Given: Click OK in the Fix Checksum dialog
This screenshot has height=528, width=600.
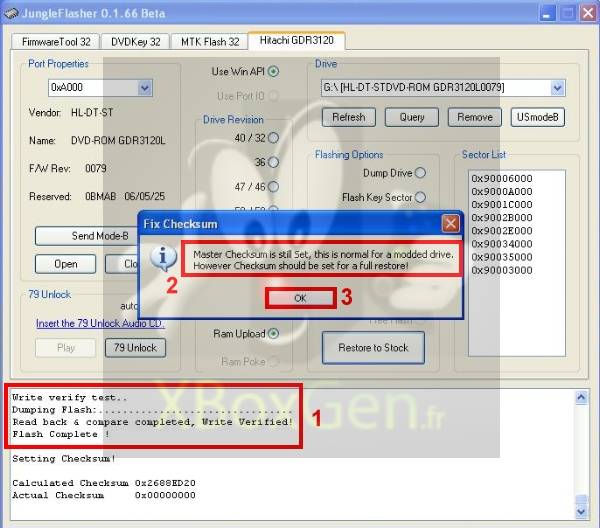Looking at the screenshot, I should coord(300,298).
